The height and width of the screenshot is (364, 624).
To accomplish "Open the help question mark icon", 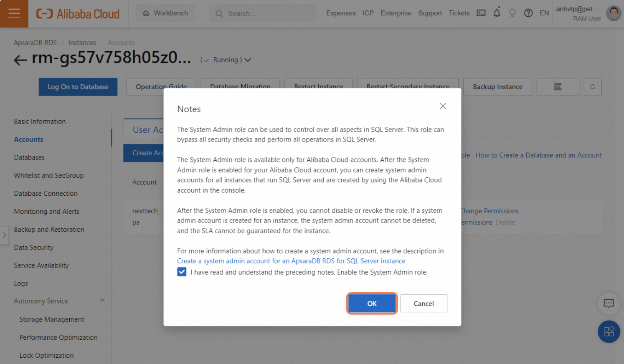I will point(528,13).
